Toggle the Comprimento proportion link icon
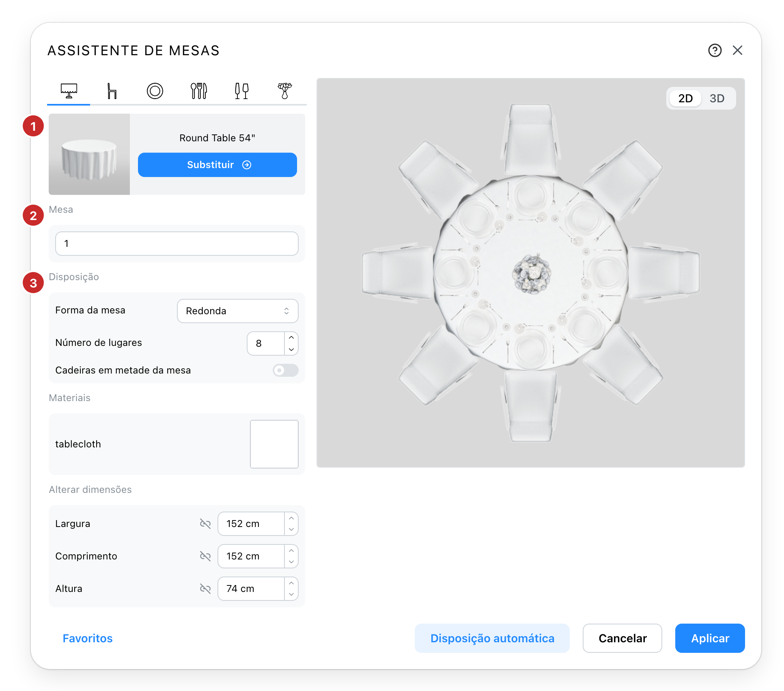 click(205, 556)
